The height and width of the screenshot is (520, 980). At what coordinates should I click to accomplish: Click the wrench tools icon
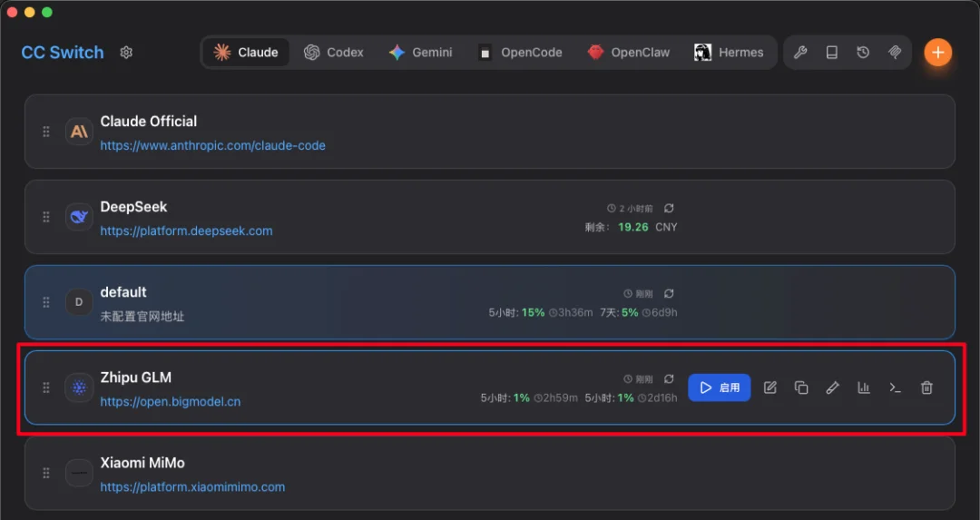pyautogui.click(x=800, y=53)
